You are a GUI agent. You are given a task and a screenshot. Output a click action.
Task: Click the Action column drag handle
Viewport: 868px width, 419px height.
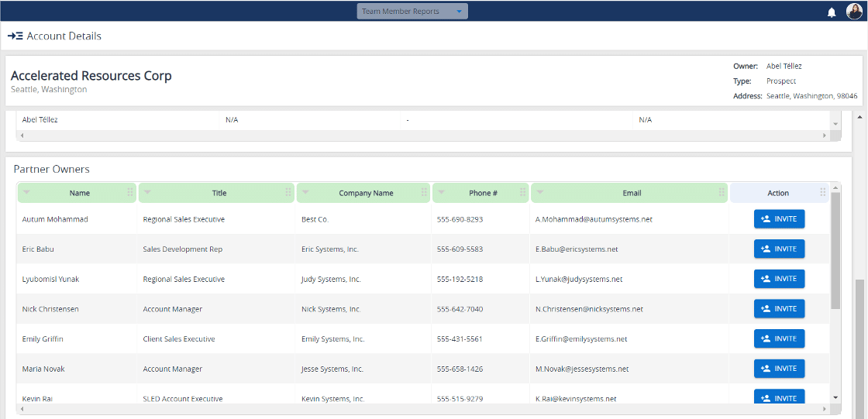(x=822, y=193)
